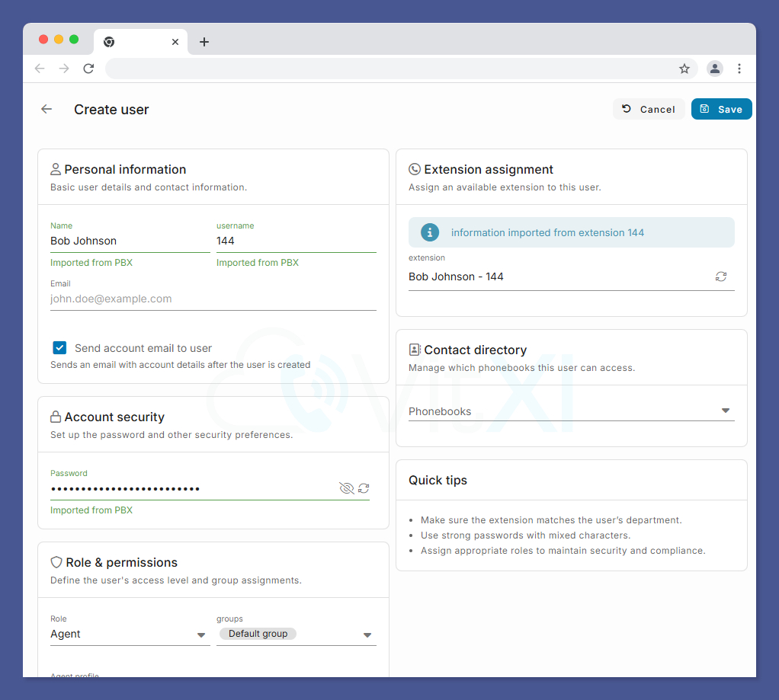Open the browser profile avatar icon
Viewport: 779px width, 700px height.
tap(714, 69)
